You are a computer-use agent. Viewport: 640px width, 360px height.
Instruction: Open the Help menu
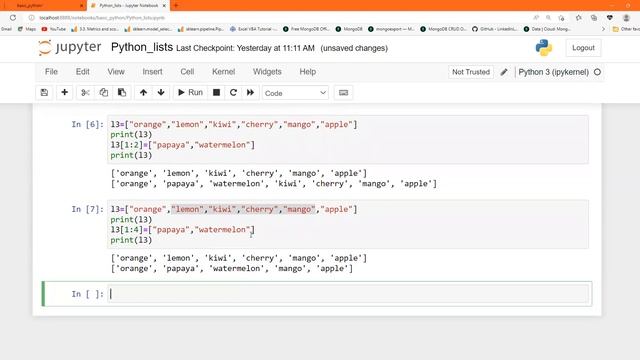coord(308,72)
